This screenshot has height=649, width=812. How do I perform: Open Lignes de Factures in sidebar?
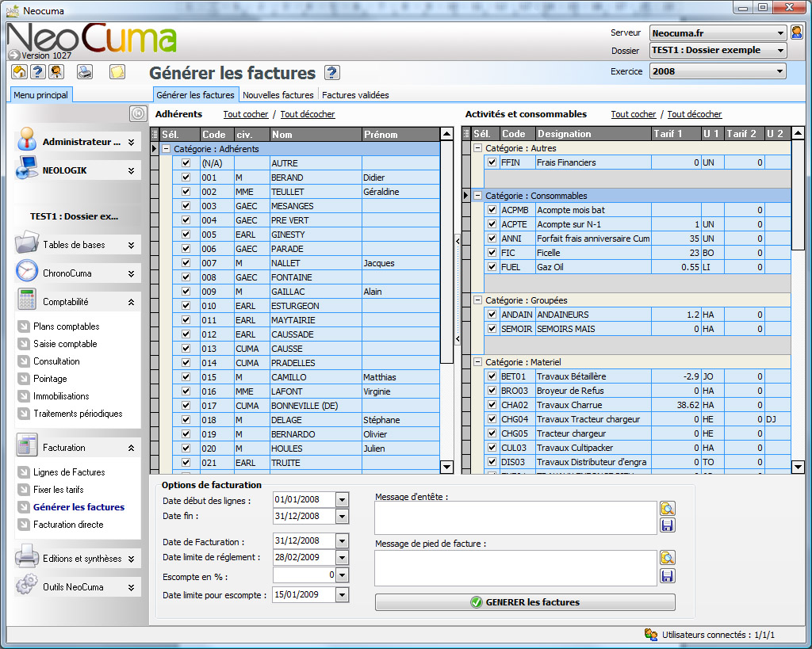click(69, 472)
